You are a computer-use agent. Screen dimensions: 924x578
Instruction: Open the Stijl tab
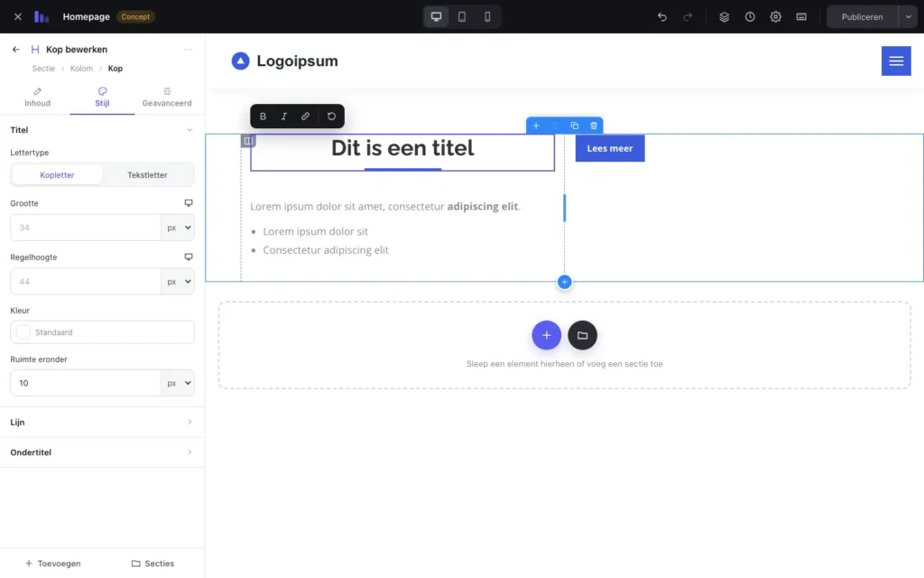[x=102, y=98]
